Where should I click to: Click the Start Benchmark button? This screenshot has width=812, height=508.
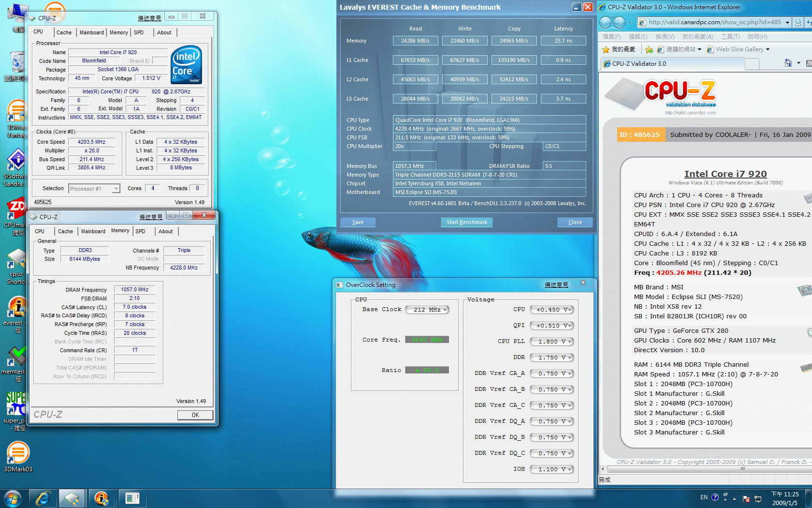coord(466,222)
